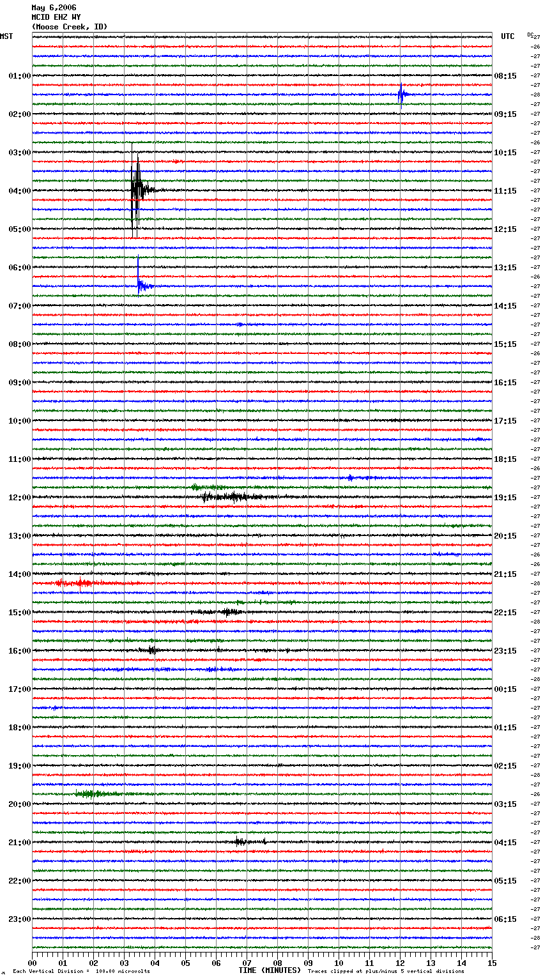Click the 03:15 UTC time label
Screen dimensions: 543x980
(x=505, y=804)
